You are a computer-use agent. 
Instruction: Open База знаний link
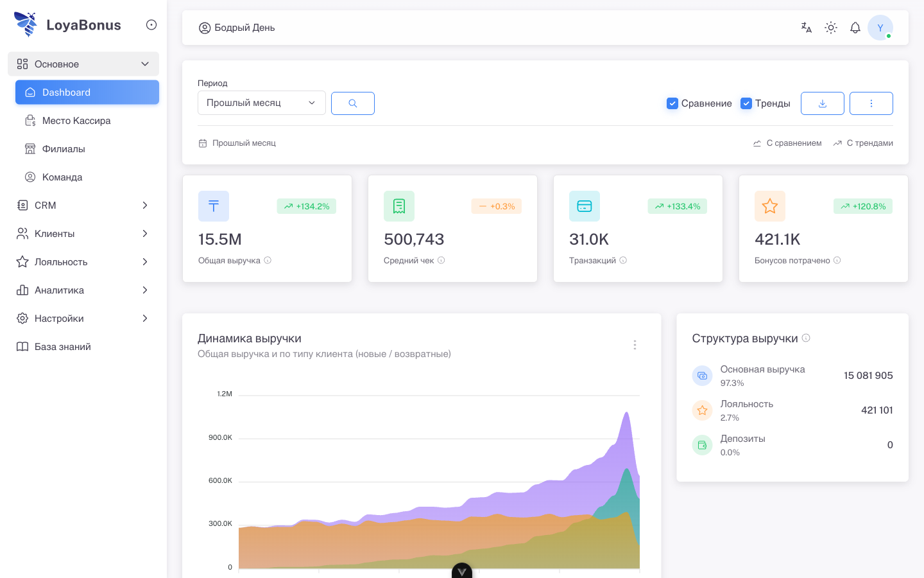tap(62, 347)
